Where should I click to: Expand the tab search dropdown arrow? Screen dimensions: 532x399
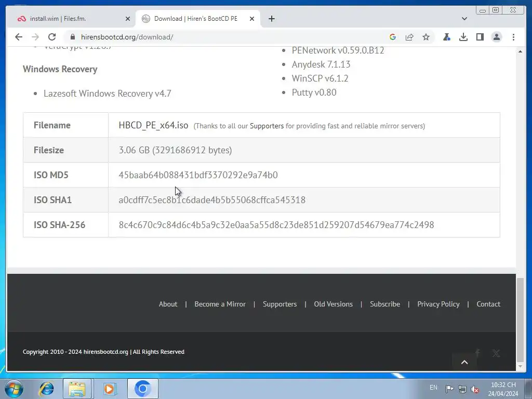[x=464, y=19]
